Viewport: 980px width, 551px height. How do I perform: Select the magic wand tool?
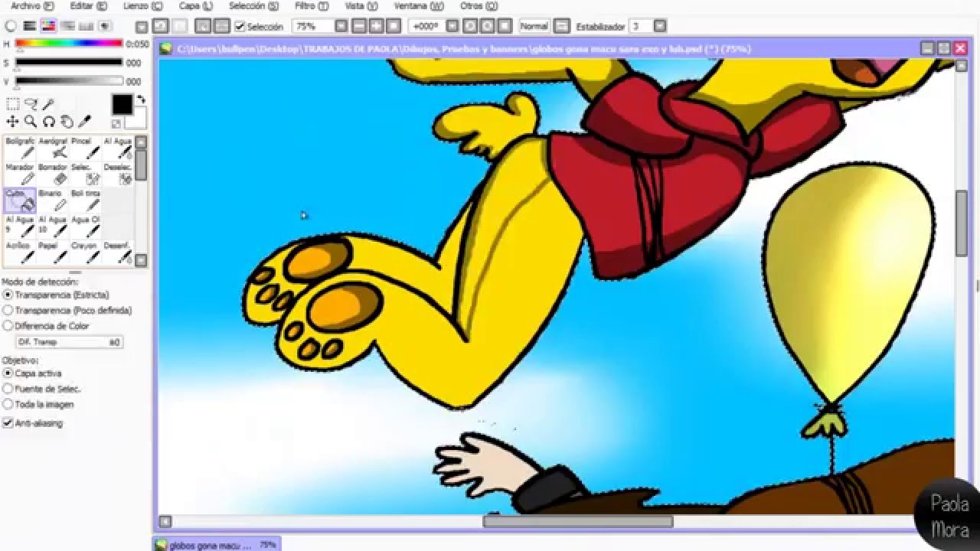pyautogui.click(x=48, y=104)
